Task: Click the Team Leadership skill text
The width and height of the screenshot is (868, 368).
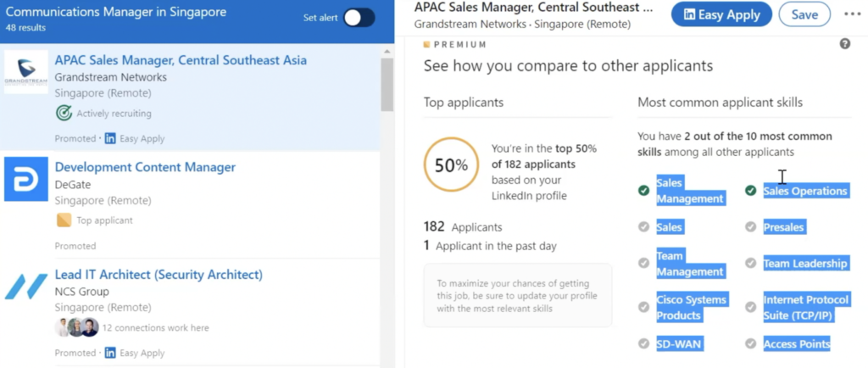Action: click(x=805, y=264)
